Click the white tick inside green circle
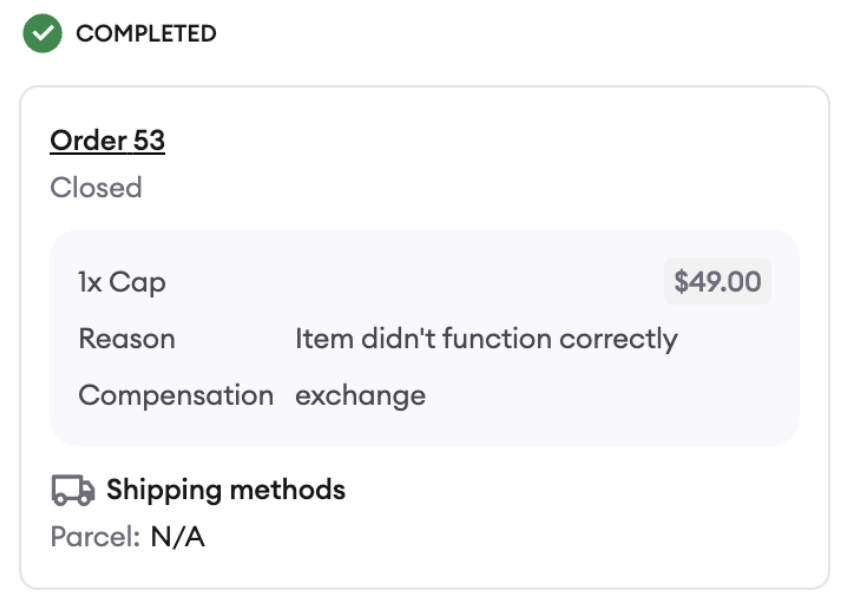Image resolution: width=842 pixels, height=604 pixels. [x=42, y=33]
